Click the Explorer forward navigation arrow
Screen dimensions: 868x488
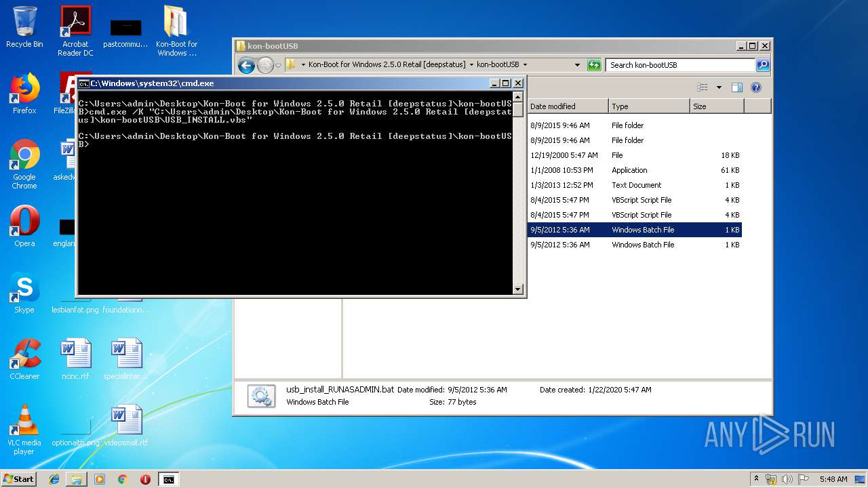point(265,65)
